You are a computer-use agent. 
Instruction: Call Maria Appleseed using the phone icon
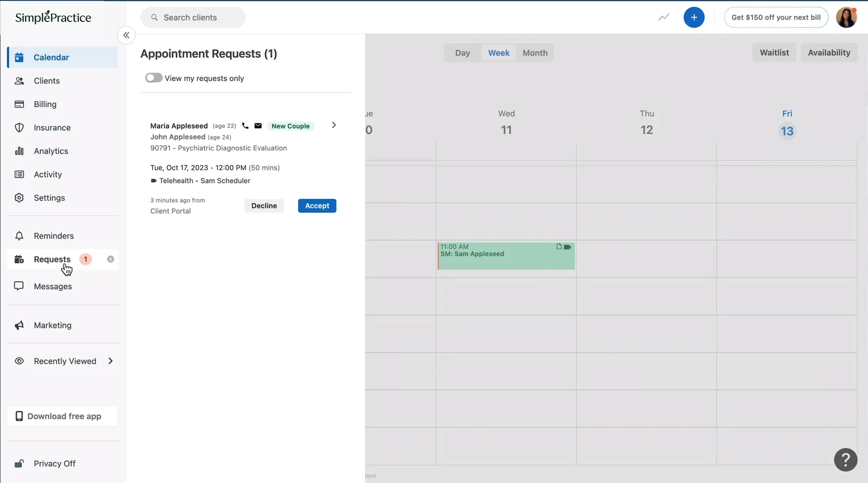245,125
